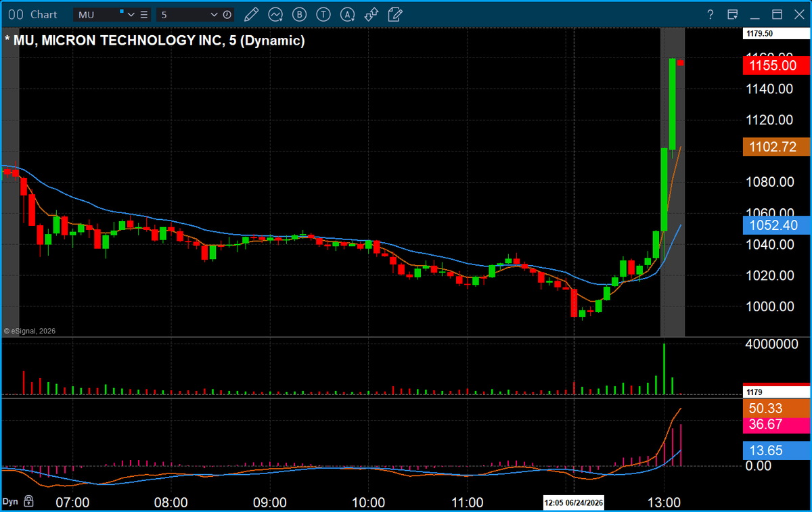
Task: Click the 1120.00 price axis label
Action: point(771,120)
